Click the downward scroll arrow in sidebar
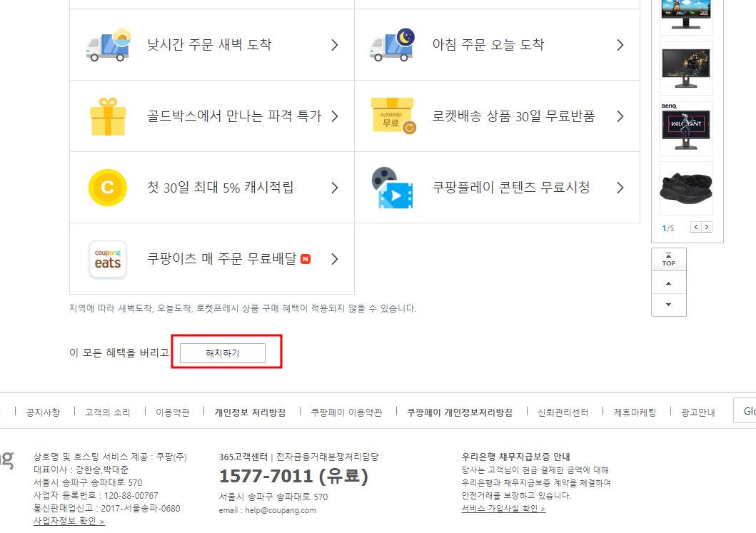Screen dimensions: 756x533 (x=668, y=305)
